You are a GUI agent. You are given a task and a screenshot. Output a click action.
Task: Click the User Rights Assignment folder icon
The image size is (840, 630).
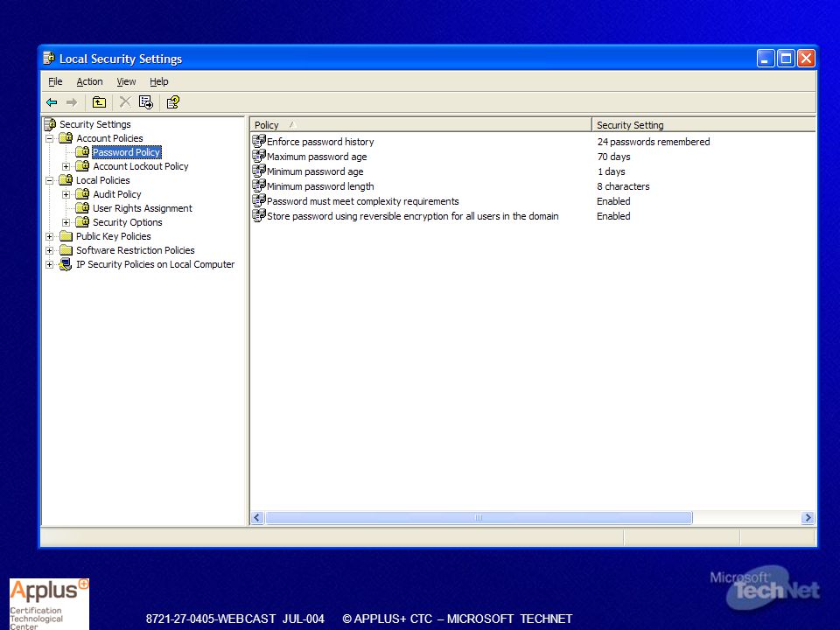(x=82, y=207)
